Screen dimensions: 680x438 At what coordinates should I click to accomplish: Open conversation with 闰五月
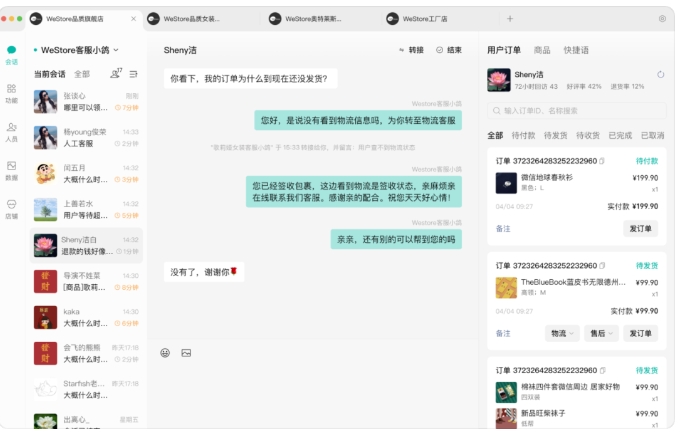(x=86, y=173)
